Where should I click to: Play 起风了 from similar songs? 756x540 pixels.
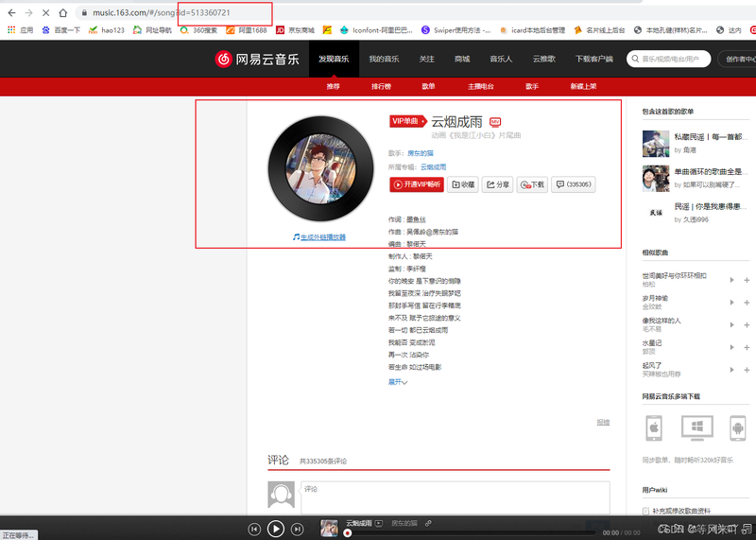click(731, 370)
